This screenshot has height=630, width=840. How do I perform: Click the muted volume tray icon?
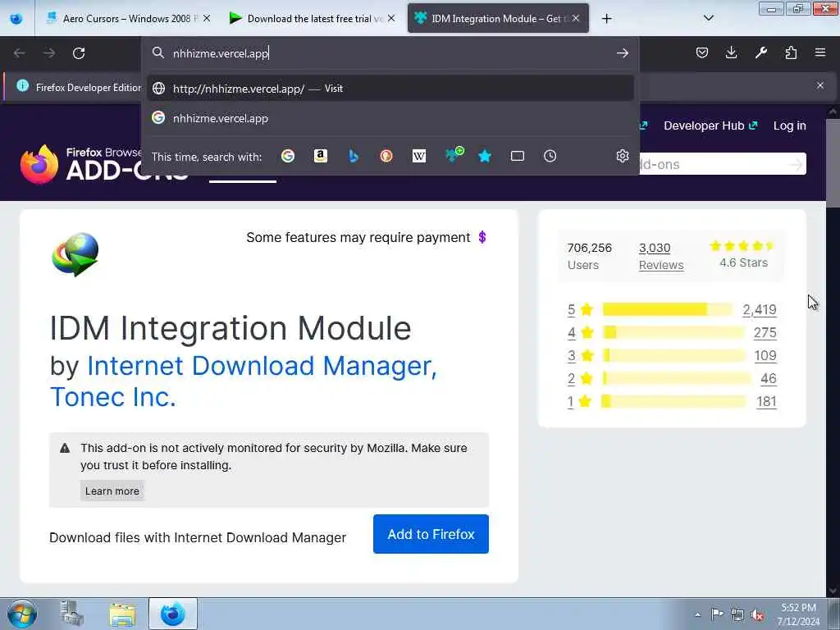point(757,615)
